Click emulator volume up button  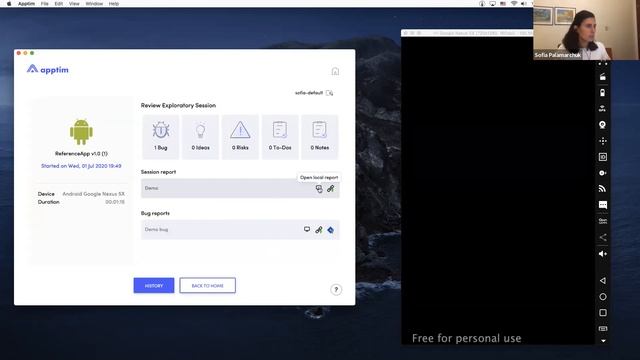pyautogui.click(x=603, y=253)
